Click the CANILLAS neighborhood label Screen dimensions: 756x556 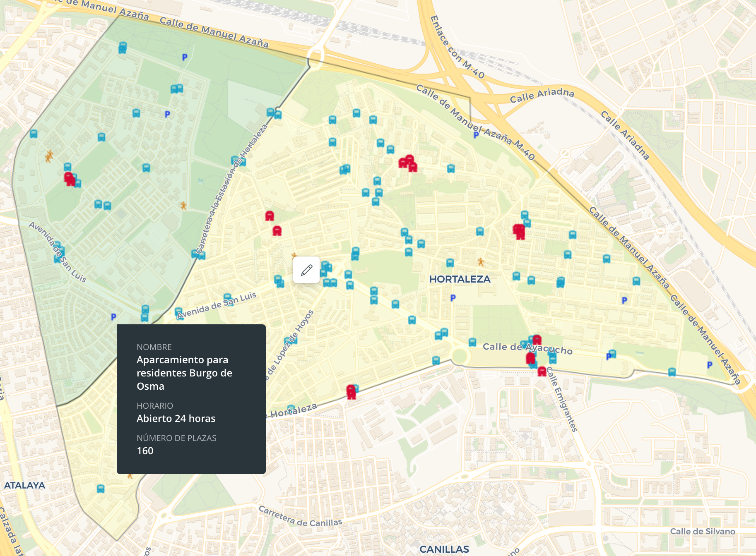(x=444, y=549)
